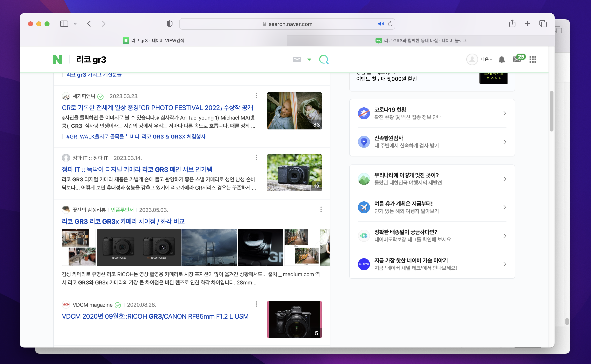Open the sidebar tab group dropdown chevron
Viewport: 591px width, 364px height.
[x=75, y=24]
